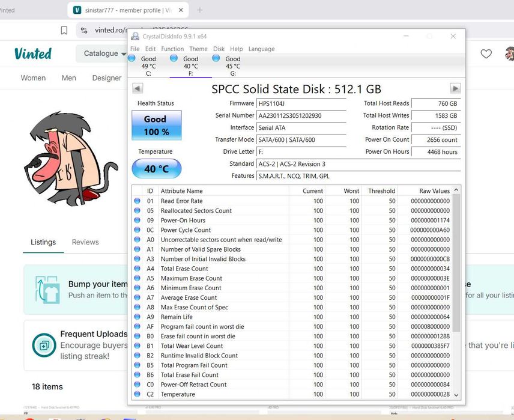This screenshot has width=514, height=420.
Task: Open the Theme menu
Action: [x=198, y=49]
